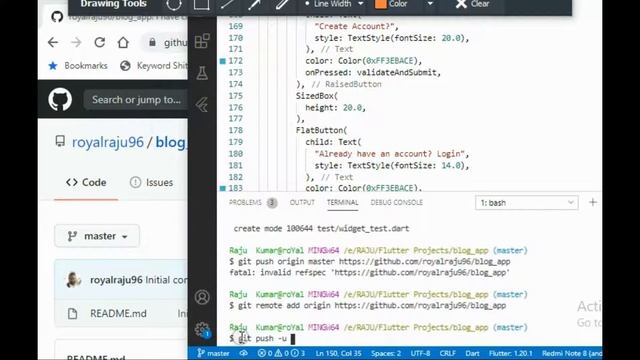Viewport: 640px width, 360px height.
Task: Switch to the Output panel tab
Action: coord(302,202)
